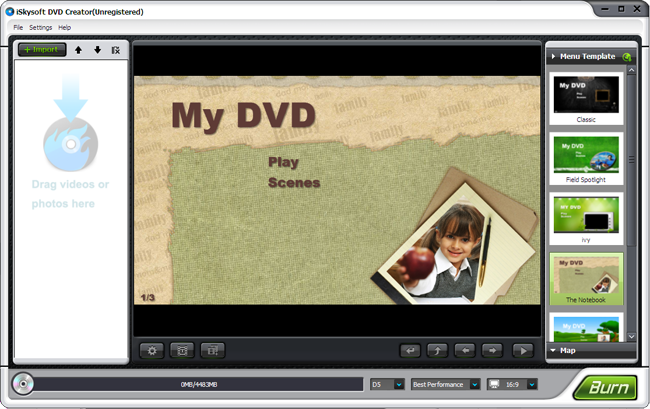Click the delete items icon next to the arrows
650x409 pixels.
(x=116, y=50)
